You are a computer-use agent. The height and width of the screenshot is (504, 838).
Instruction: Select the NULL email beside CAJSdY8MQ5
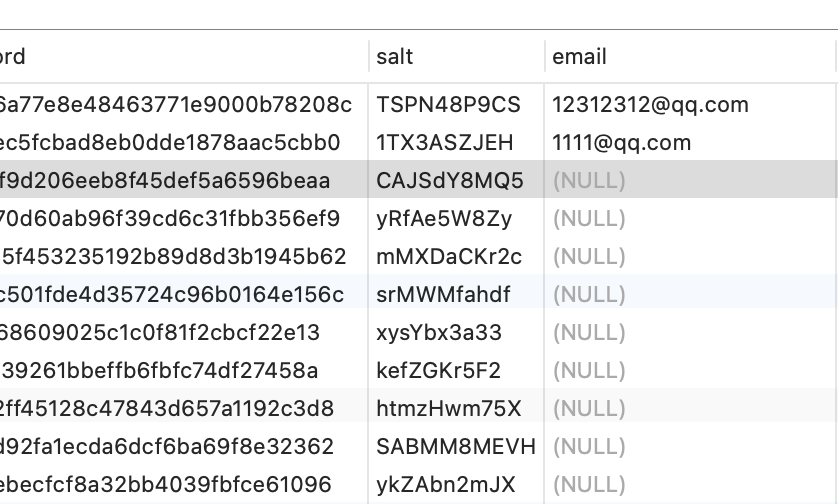pyautogui.click(x=589, y=180)
